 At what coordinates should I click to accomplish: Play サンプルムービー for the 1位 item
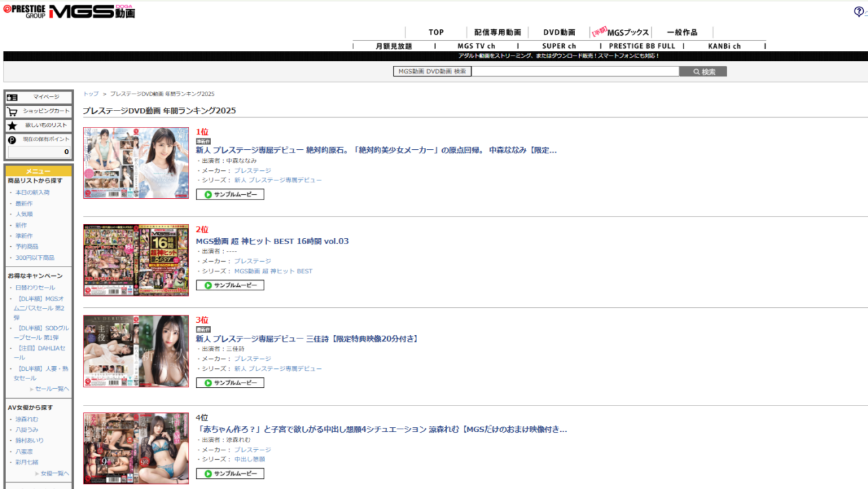click(230, 195)
